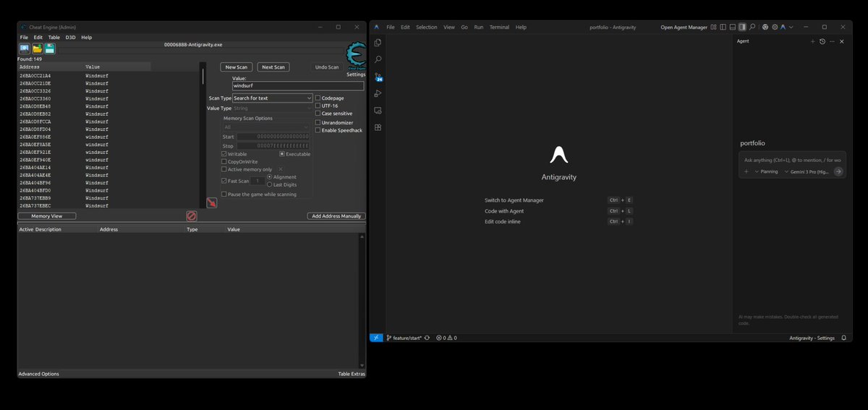The height and width of the screenshot is (410, 868).
Task: Click the red arrow add-to-list icon
Action: click(x=212, y=203)
